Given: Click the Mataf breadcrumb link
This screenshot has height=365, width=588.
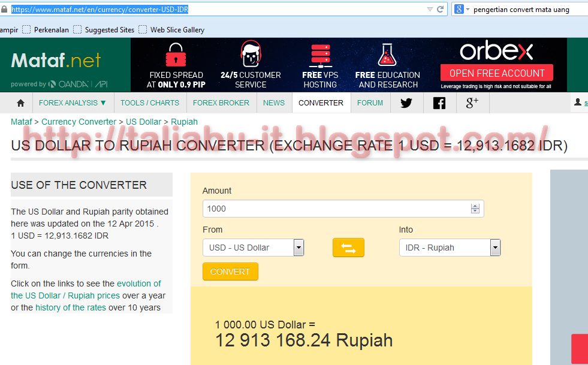Looking at the screenshot, I should click(22, 122).
